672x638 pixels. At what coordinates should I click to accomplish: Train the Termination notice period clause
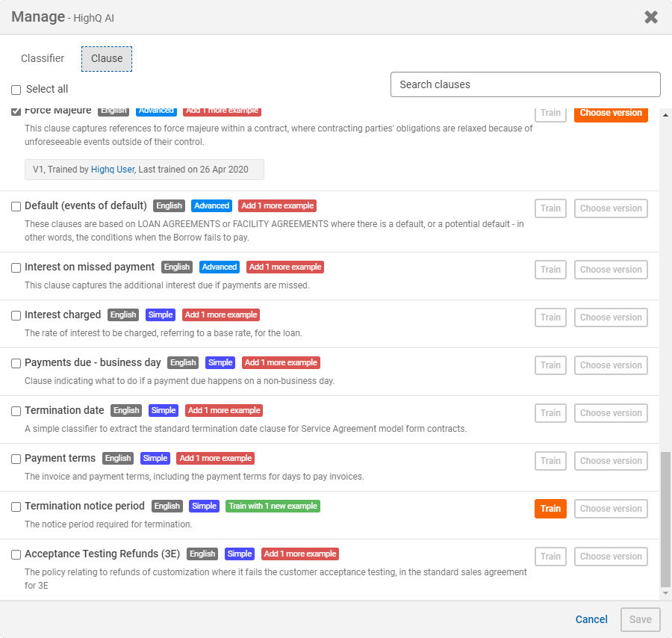(550, 509)
